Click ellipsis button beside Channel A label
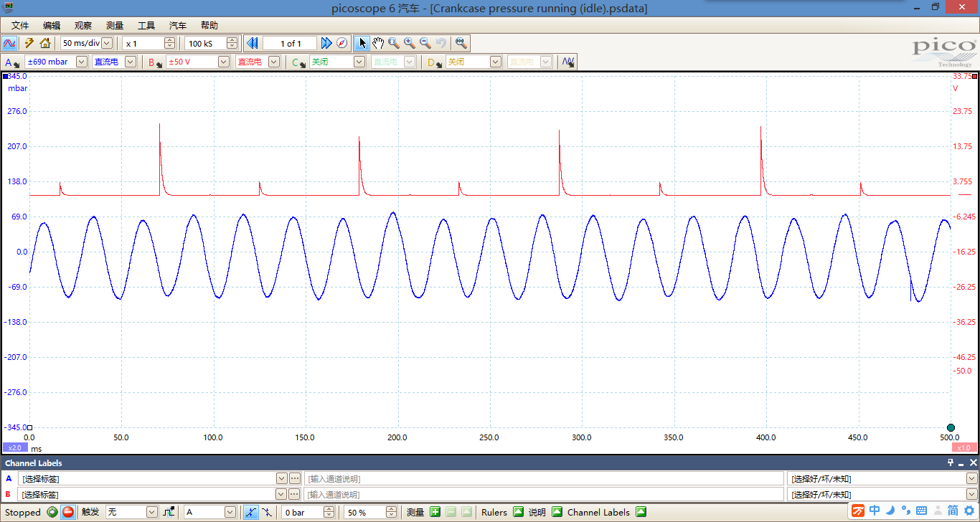 pos(294,478)
